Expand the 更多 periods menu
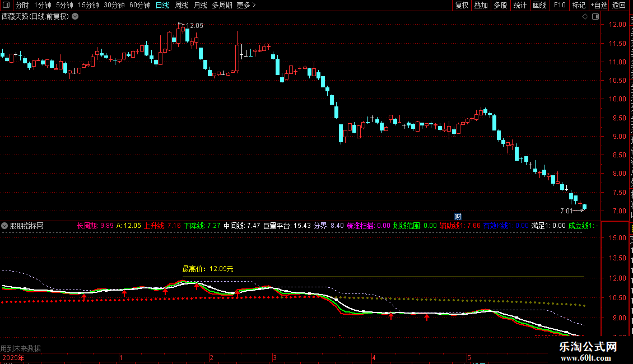 point(246,5)
